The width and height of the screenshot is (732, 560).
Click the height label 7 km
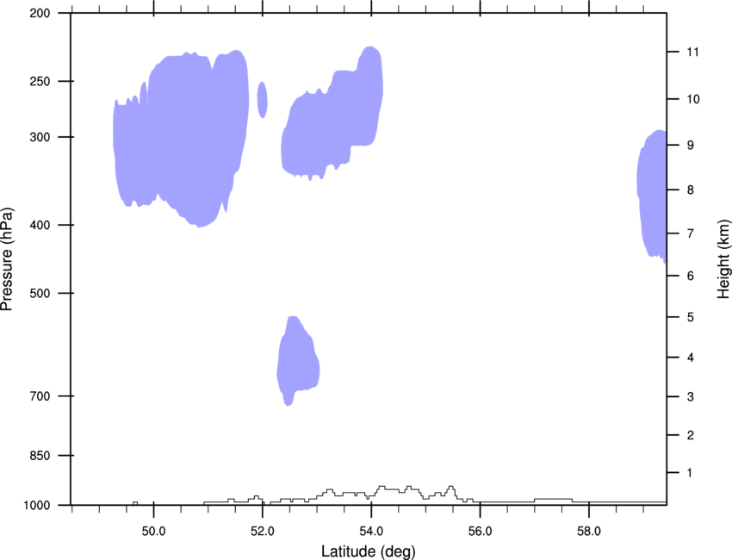691,233
